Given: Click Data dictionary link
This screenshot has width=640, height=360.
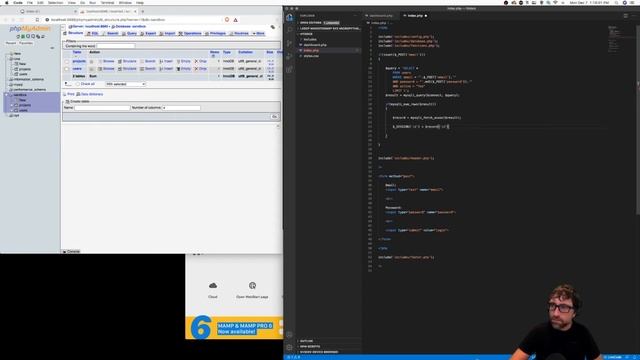Looking at the screenshot, I should click(90, 94).
